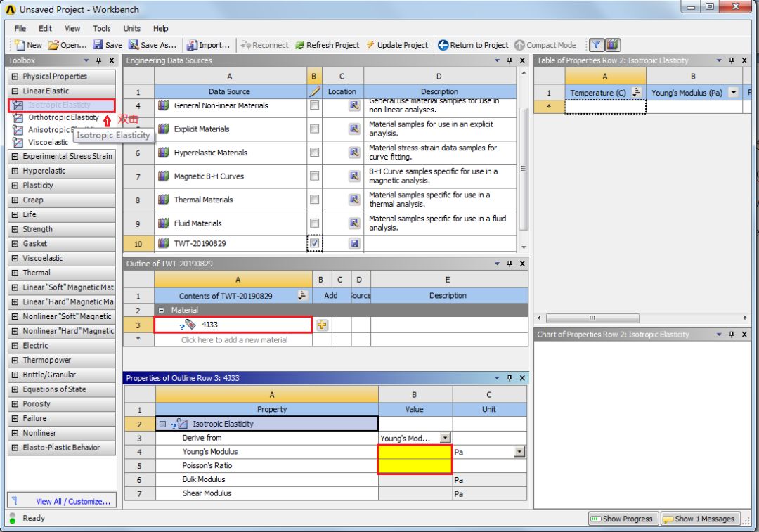Check the edit box for Explicit Materials
The width and height of the screenshot is (759, 532).
(x=315, y=129)
